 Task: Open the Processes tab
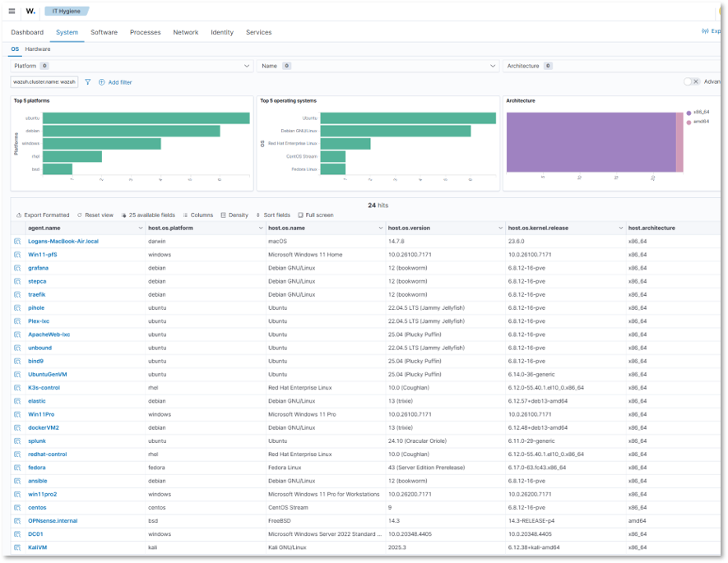[145, 32]
